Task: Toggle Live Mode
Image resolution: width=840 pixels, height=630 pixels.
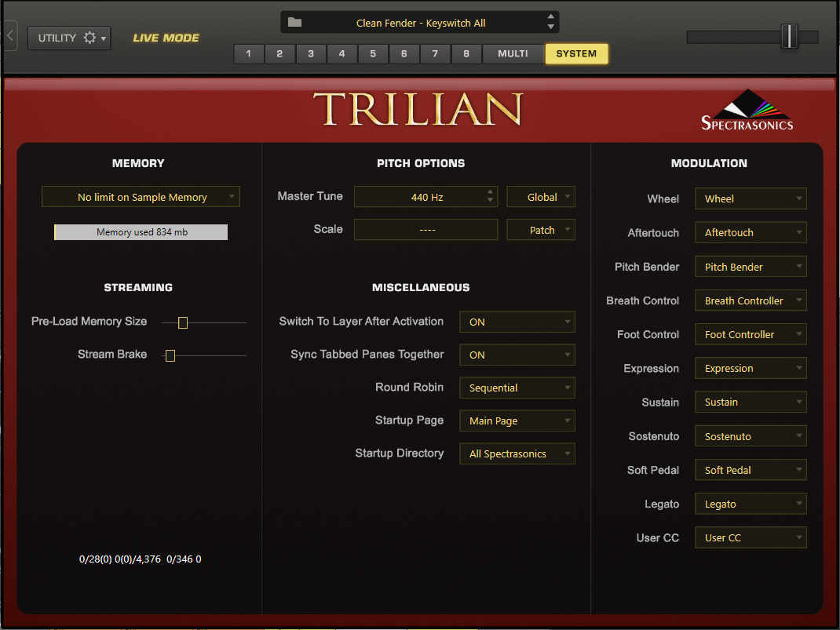Action: pos(166,38)
